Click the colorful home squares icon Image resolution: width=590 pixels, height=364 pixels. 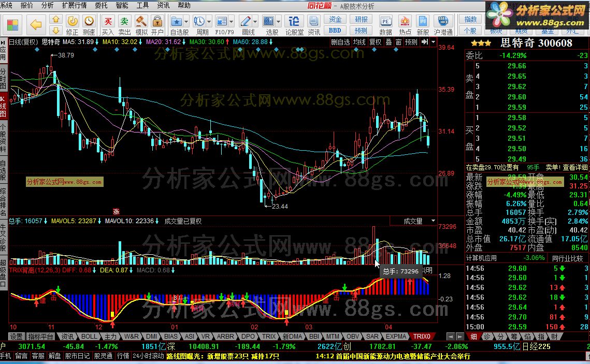(x=12, y=25)
